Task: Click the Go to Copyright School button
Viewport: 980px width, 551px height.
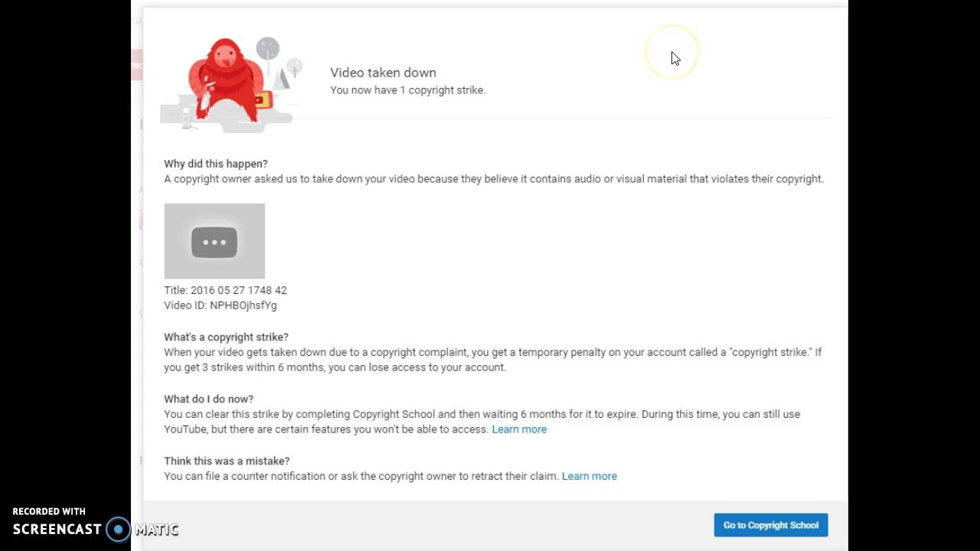Action: (x=770, y=525)
